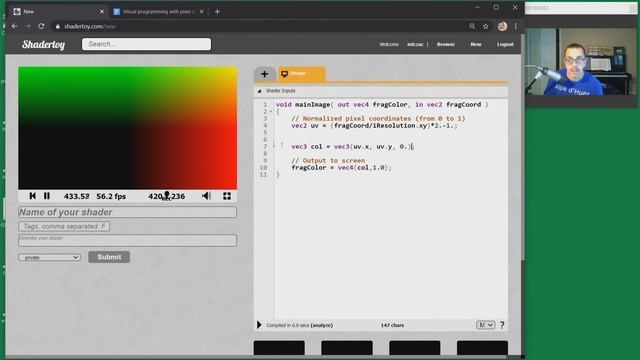Close the Visual programming tab
The image size is (640, 360).
(202, 11)
